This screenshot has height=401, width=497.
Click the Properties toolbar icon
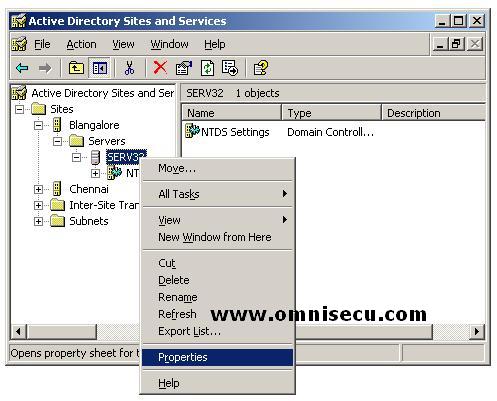(184, 68)
